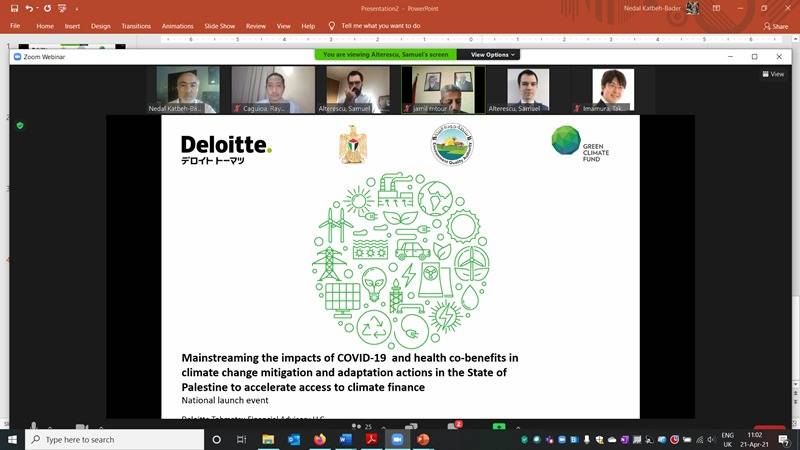
Task: Open the Animations ribbon tab
Action: pos(178,26)
